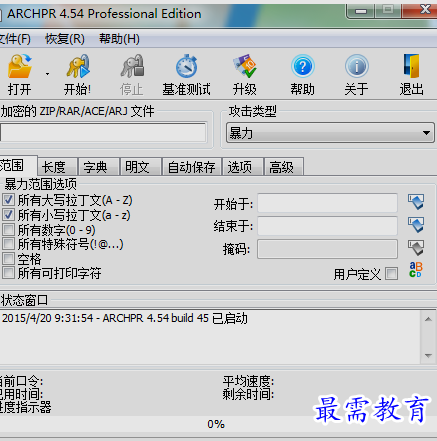
Task: Open the 攻击类型 dropdown showing 暴力
Action: click(330, 133)
